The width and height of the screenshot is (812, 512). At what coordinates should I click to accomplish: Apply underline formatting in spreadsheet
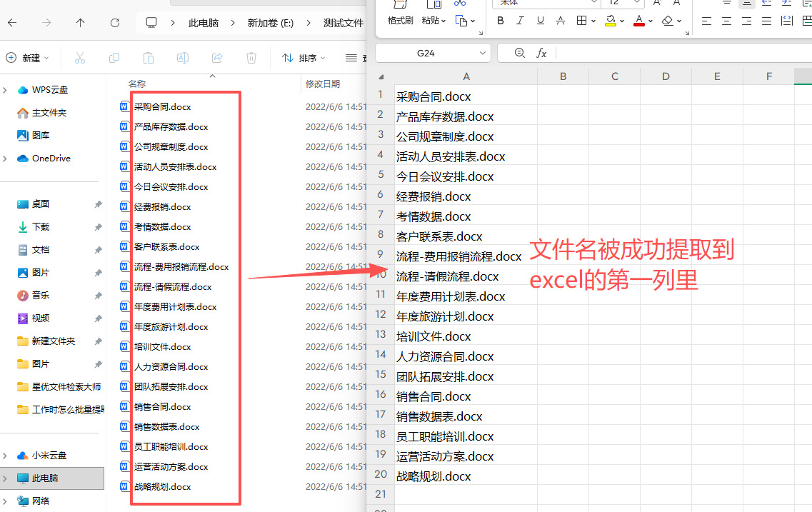(540, 21)
